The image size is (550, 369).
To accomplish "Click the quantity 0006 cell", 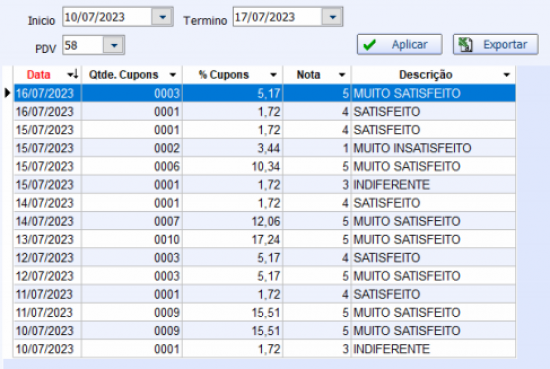I will point(132,166).
